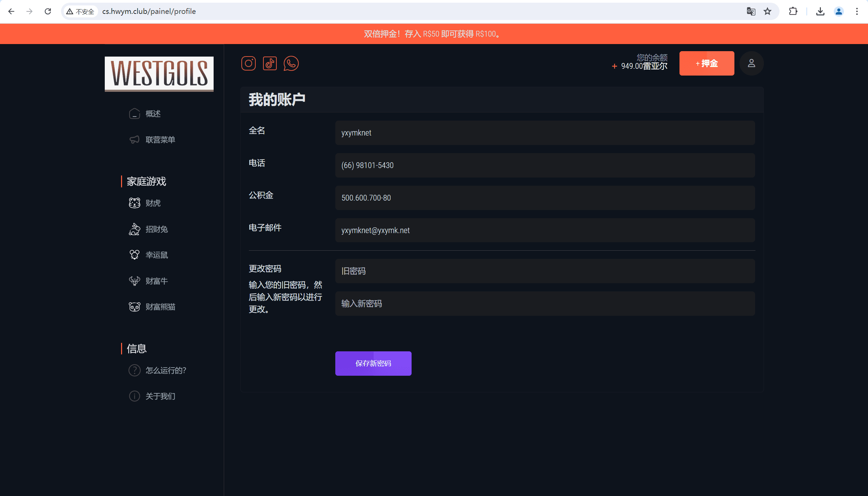Open the 关于我们 about link

pyautogui.click(x=160, y=396)
